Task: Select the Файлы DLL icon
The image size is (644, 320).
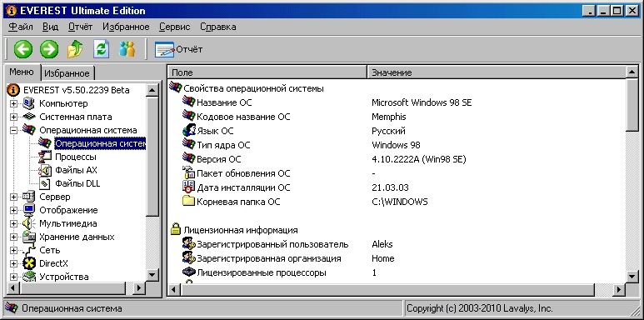Action: pyautogui.click(x=44, y=183)
